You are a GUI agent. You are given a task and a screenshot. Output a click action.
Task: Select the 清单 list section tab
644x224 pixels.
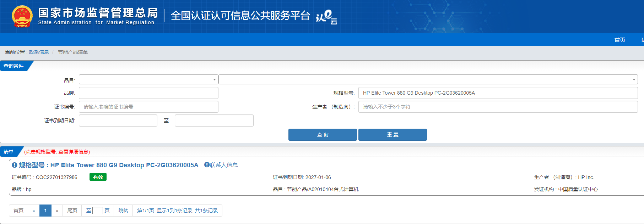click(x=9, y=152)
